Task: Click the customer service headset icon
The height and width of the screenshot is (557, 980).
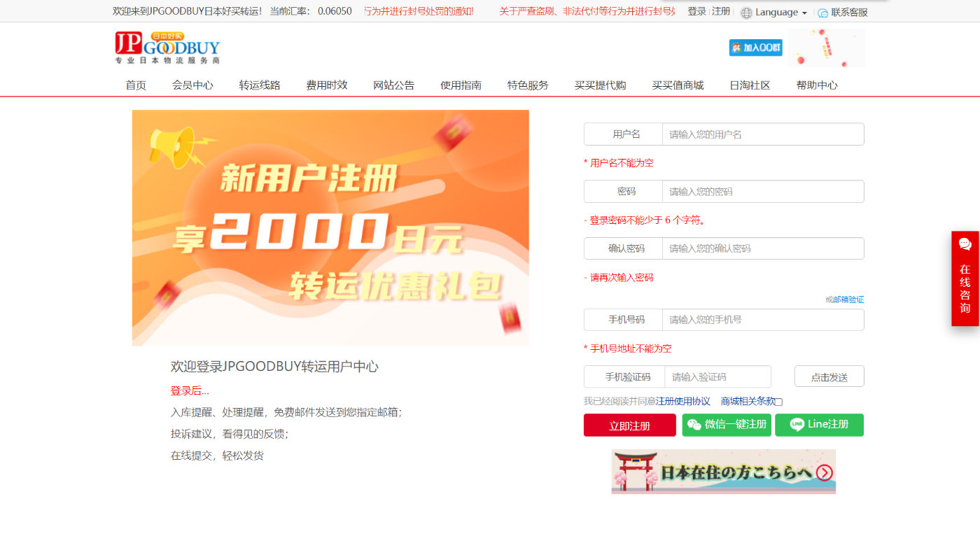Action: (822, 13)
